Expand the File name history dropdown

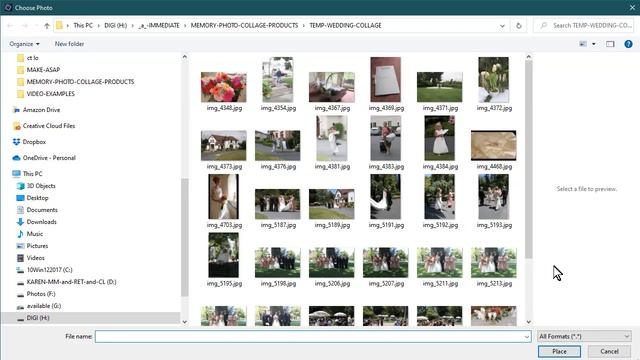[x=527, y=337]
